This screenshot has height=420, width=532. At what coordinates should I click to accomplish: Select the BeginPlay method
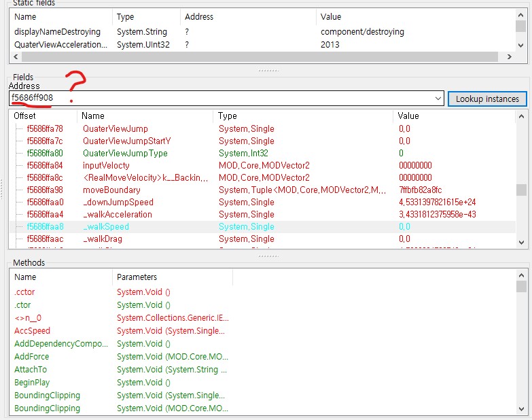coord(32,383)
